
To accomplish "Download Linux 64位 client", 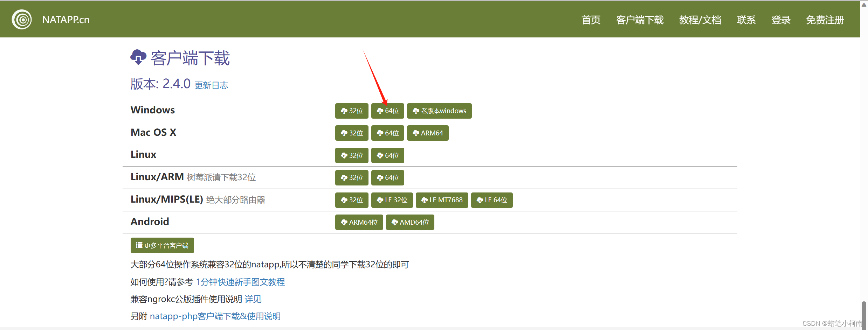I will click(x=387, y=155).
